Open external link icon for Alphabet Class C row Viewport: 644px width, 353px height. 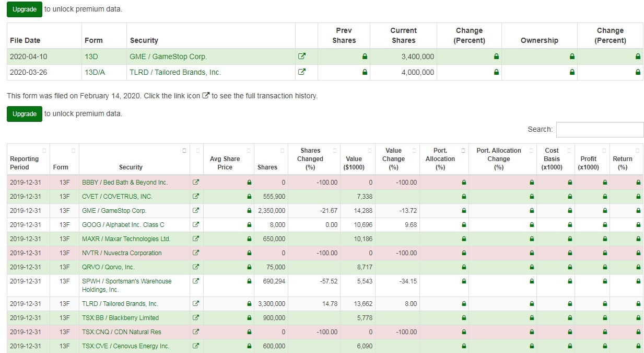(x=196, y=225)
